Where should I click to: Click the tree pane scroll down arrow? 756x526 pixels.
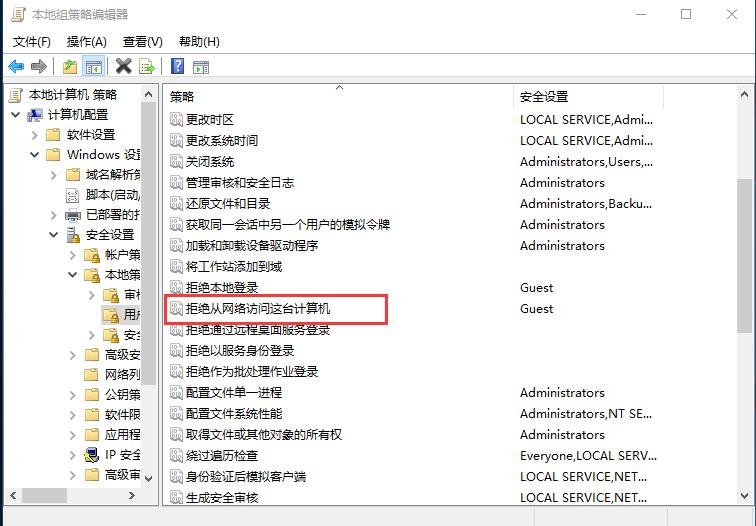pyautogui.click(x=148, y=478)
